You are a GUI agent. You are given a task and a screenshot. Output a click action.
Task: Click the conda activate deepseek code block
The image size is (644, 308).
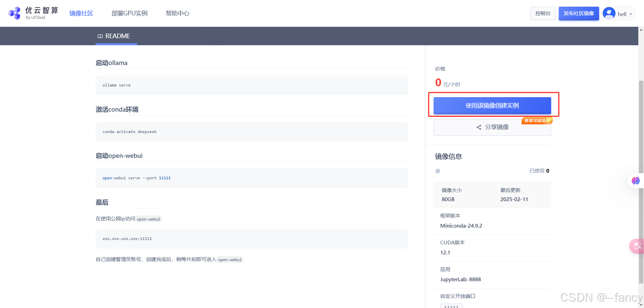pos(252,132)
